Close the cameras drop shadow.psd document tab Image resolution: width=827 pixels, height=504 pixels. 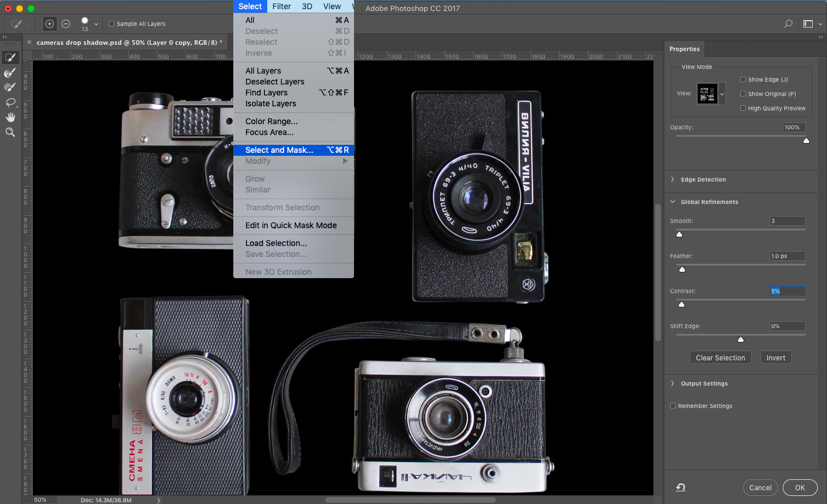[x=29, y=42]
